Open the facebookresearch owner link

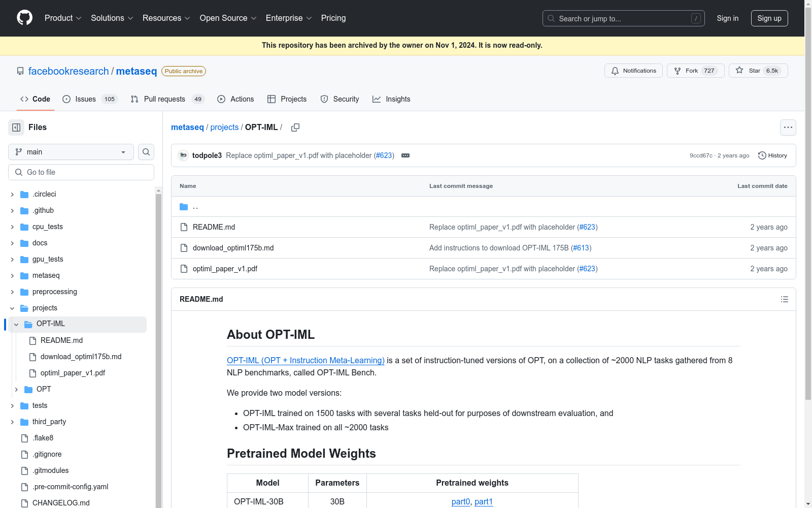(69, 71)
